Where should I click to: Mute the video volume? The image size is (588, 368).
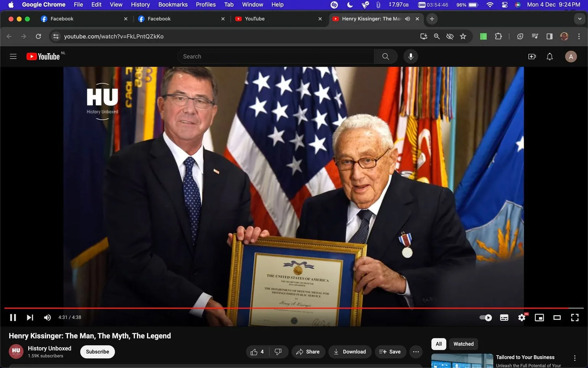tap(47, 317)
